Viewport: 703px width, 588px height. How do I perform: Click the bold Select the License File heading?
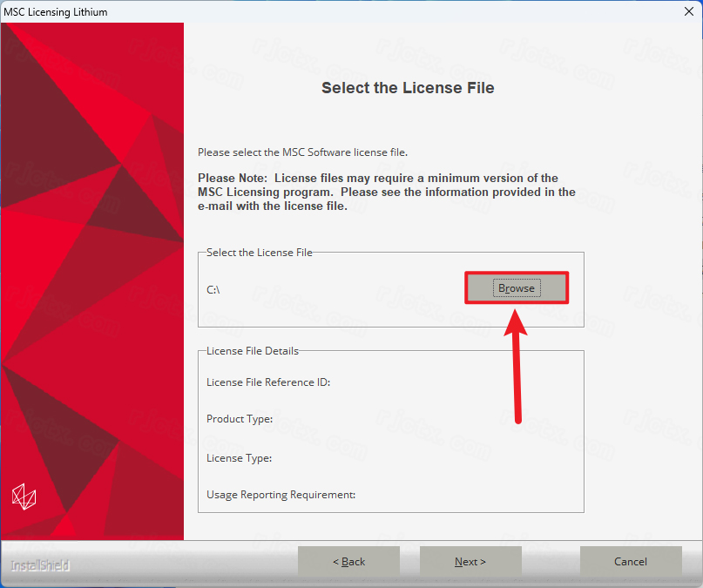click(x=408, y=88)
